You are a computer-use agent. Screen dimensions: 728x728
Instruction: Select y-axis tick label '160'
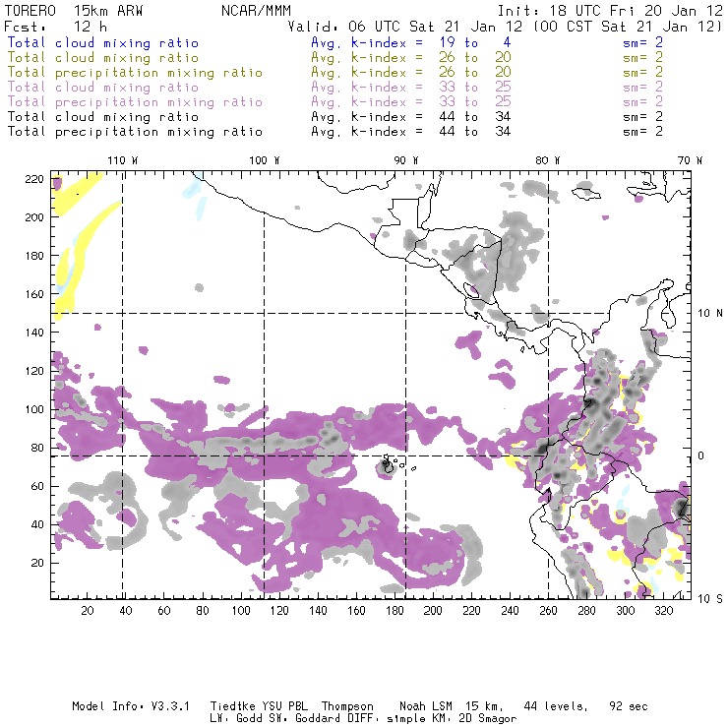click(x=34, y=294)
